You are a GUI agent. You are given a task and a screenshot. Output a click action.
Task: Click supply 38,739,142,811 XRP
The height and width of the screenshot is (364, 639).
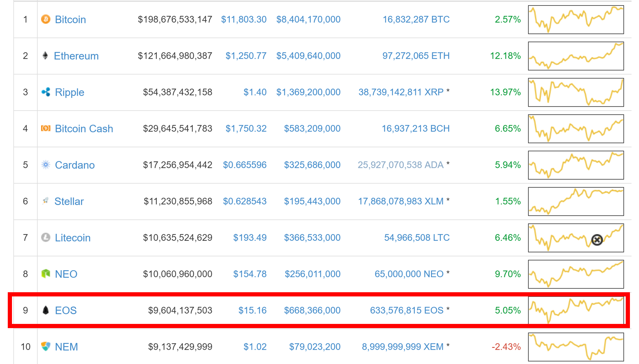click(x=401, y=92)
